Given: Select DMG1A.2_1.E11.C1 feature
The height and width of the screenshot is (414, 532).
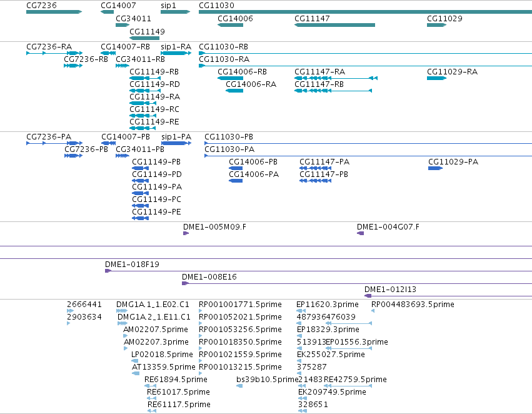Looking at the screenshot, I should click(122, 323).
